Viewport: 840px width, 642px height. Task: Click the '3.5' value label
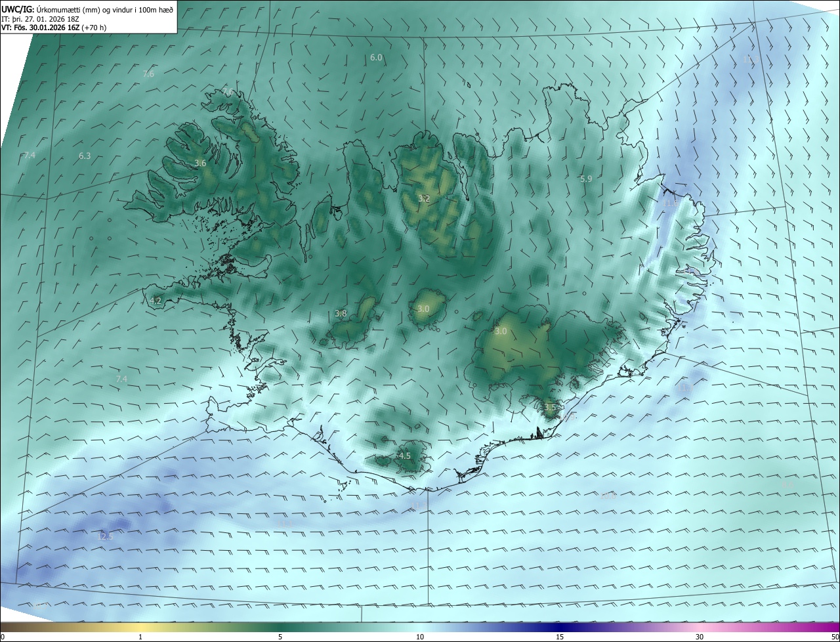click(x=550, y=408)
